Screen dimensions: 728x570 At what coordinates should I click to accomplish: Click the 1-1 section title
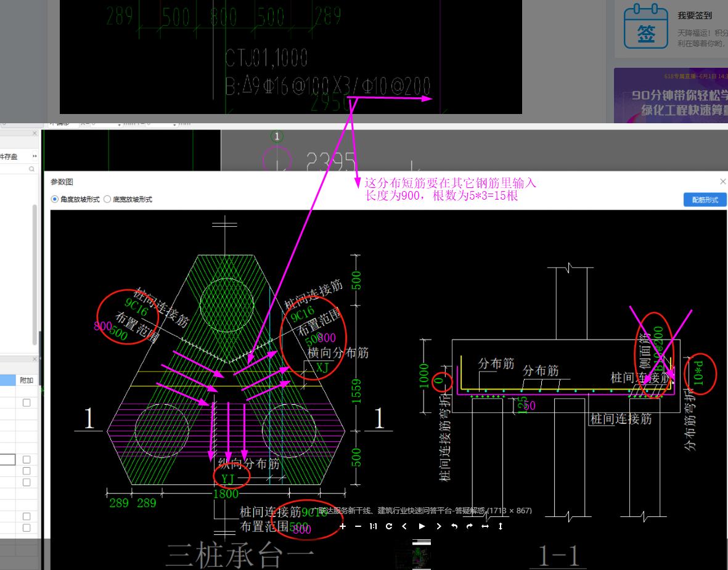(x=559, y=556)
